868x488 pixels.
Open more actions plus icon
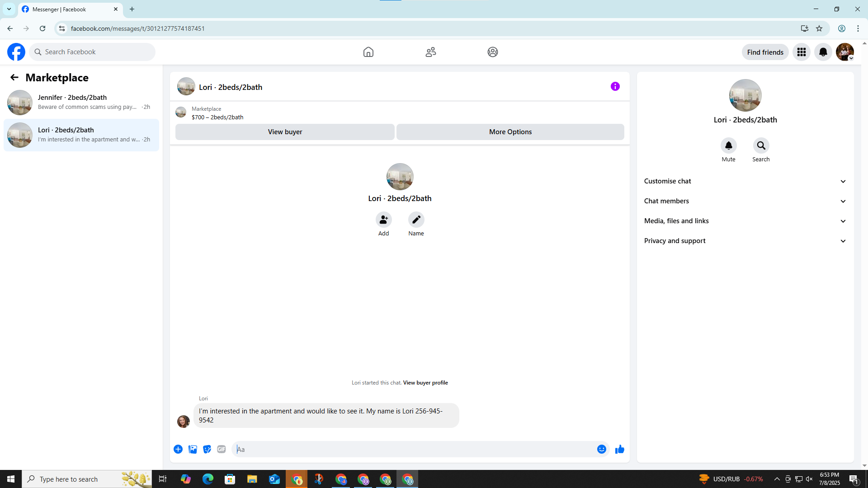(x=178, y=449)
